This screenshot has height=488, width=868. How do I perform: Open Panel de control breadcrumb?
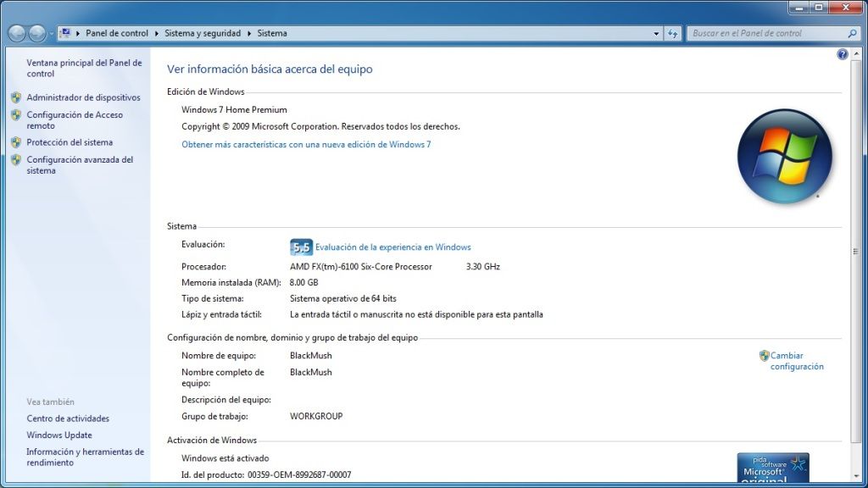pos(117,33)
